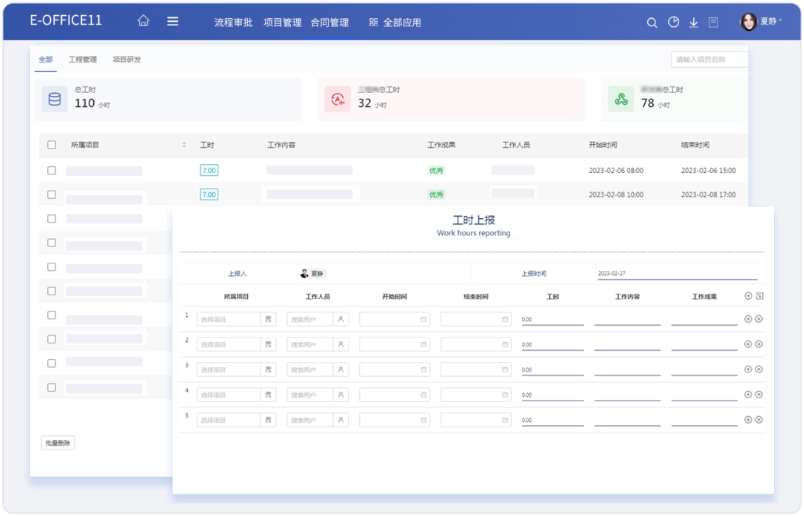Click the grid icon beside 全部应用
The height and width of the screenshot is (517, 804).
pos(373,22)
